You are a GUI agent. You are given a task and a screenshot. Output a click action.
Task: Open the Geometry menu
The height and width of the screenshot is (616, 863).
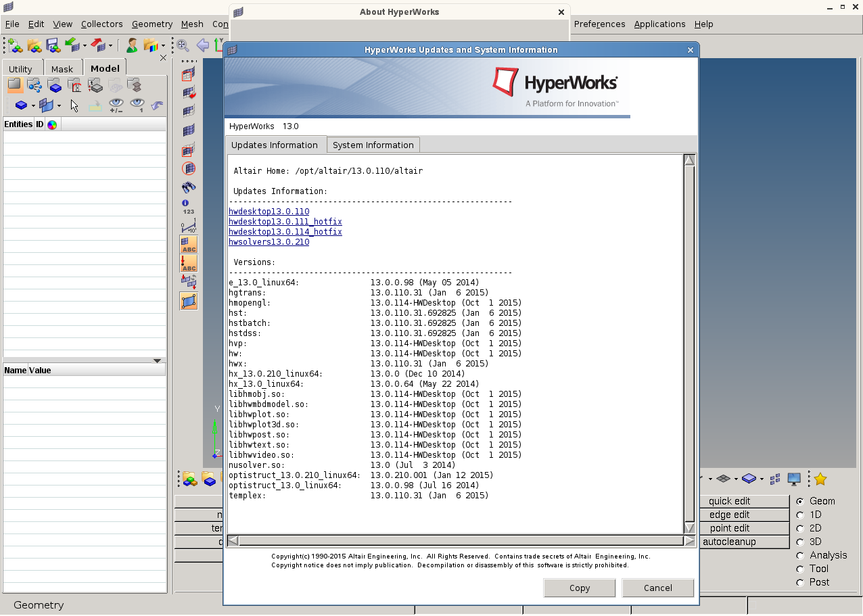coord(152,24)
